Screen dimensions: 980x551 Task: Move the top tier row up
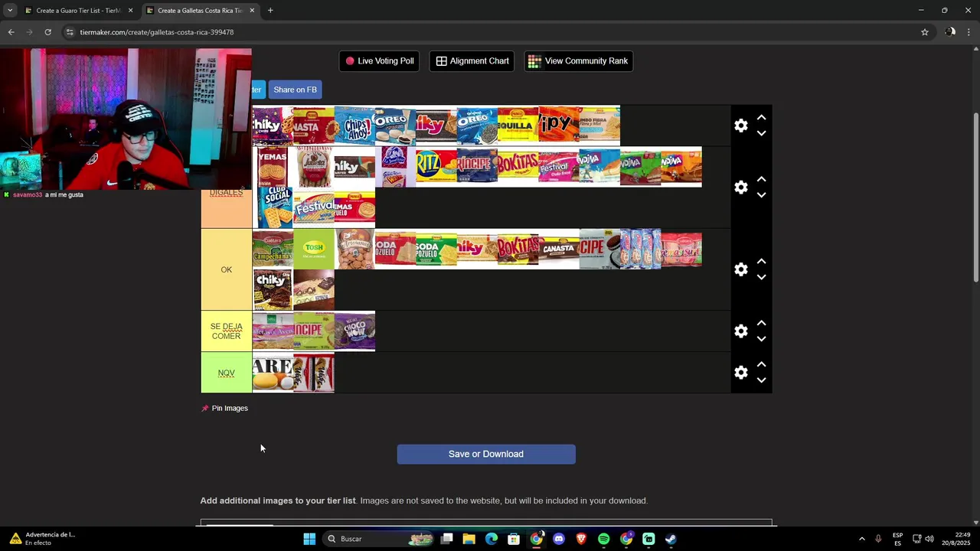761,118
